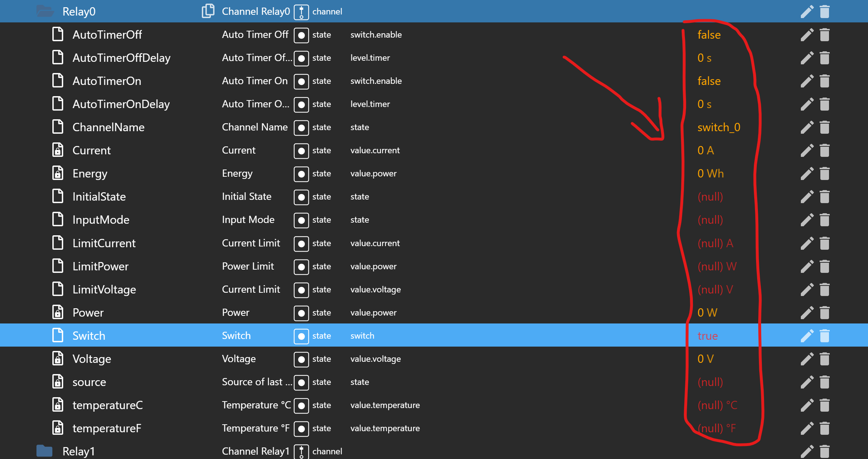The image size is (868, 459).
Task: Select the LimitVoltage tree item
Action: pyautogui.click(x=104, y=289)
